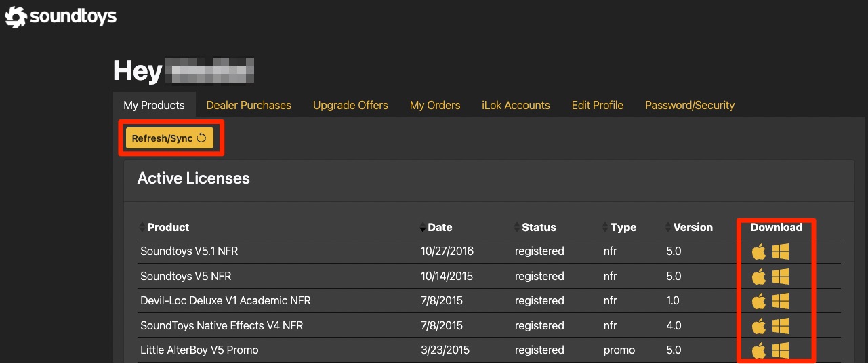Screen dimensions: 868x364
Task: Download Windows installer for SoundToys Native Effects V4
Action: click(781, 326)
